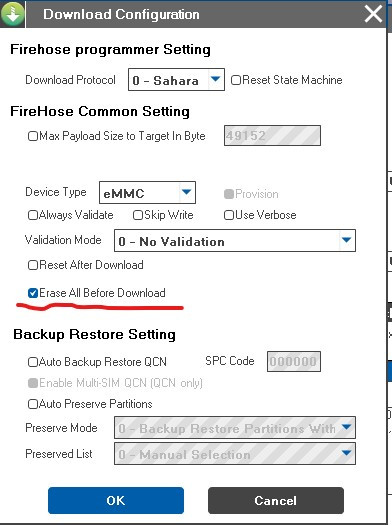Viewport: 392px width, 525px height.
Task: Click the Cancel button
Action: pyautogui.click(x=276, y=501)
